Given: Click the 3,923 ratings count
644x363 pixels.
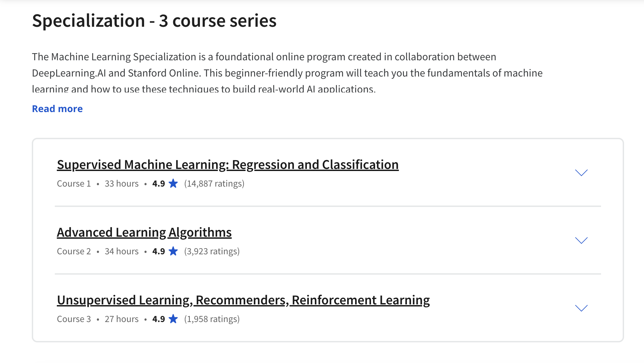Looking at the screenshot, I should coord(212,251).
